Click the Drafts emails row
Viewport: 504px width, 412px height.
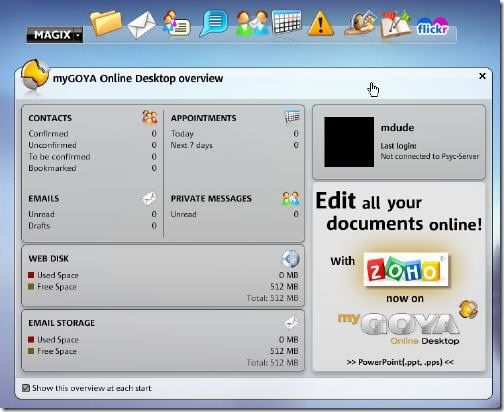(x=92, y=226)
